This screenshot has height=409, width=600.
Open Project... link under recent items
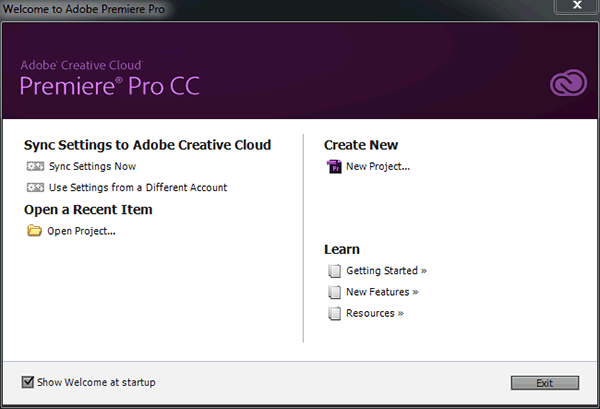tap(81, 231)
